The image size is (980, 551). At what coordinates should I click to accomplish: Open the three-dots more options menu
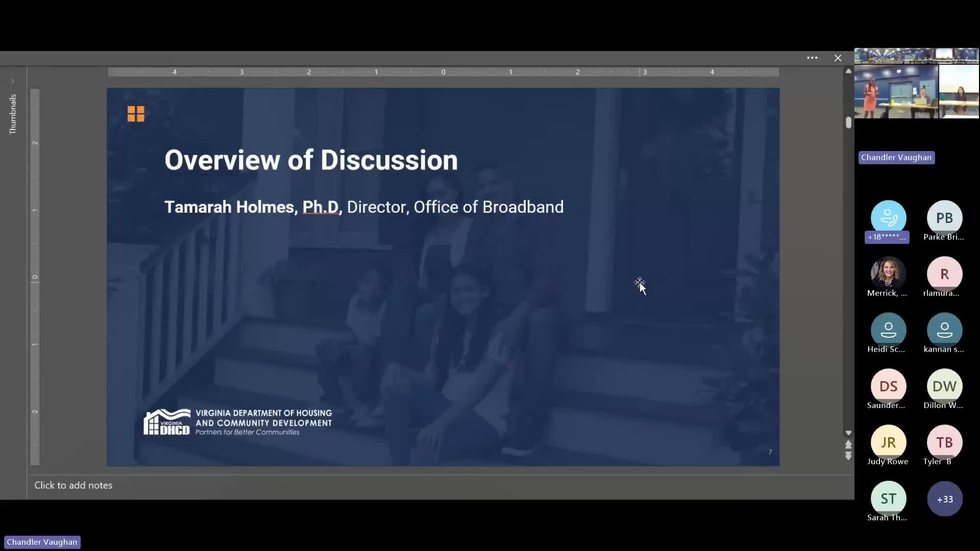812,58
